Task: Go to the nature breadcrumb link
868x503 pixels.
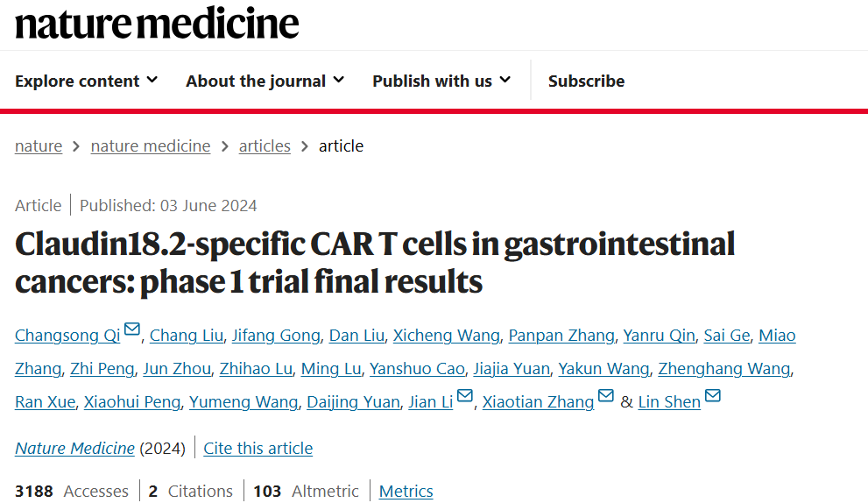Action: click(39, 145)
